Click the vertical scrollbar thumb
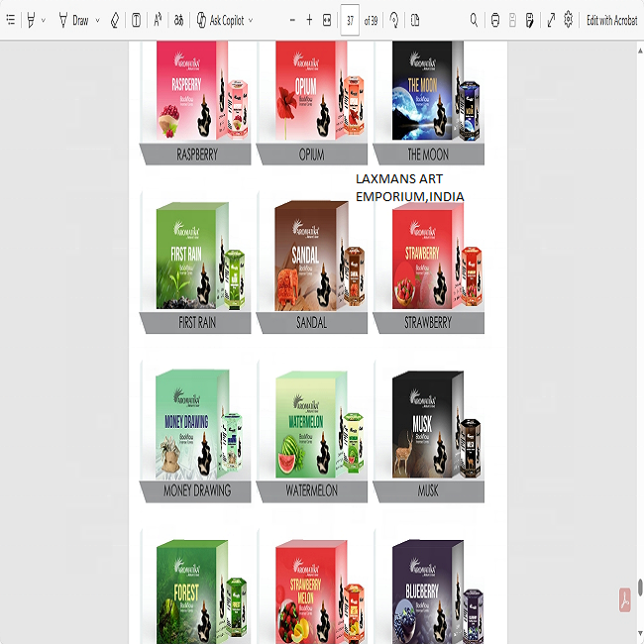Viewport: 644px width, 644px height. (640, 588)
